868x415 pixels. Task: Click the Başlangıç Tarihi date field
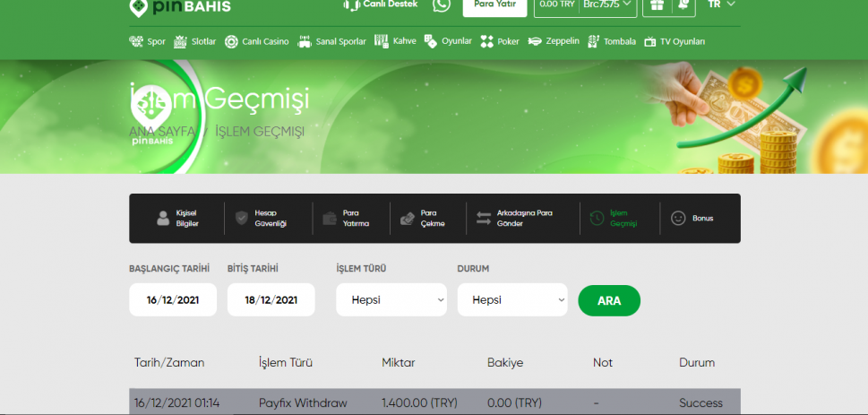[173, 299]
